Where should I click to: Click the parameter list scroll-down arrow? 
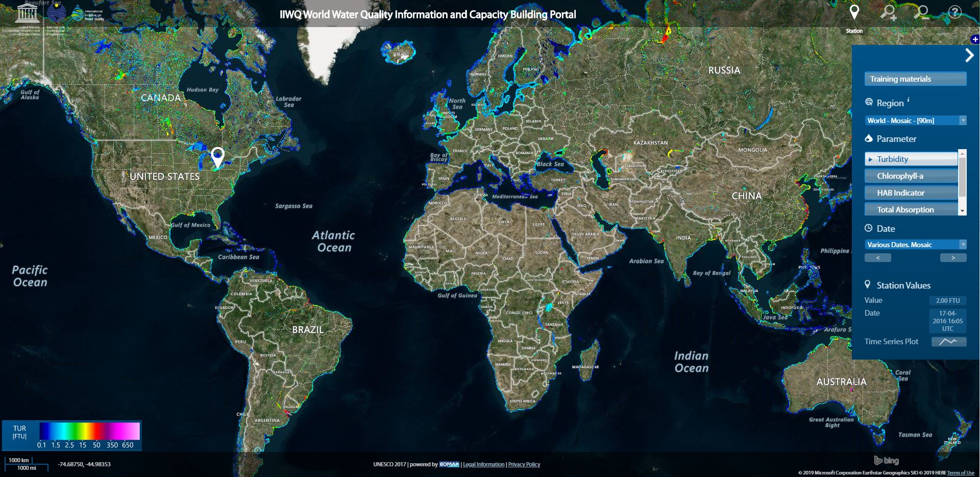point(962,211)
